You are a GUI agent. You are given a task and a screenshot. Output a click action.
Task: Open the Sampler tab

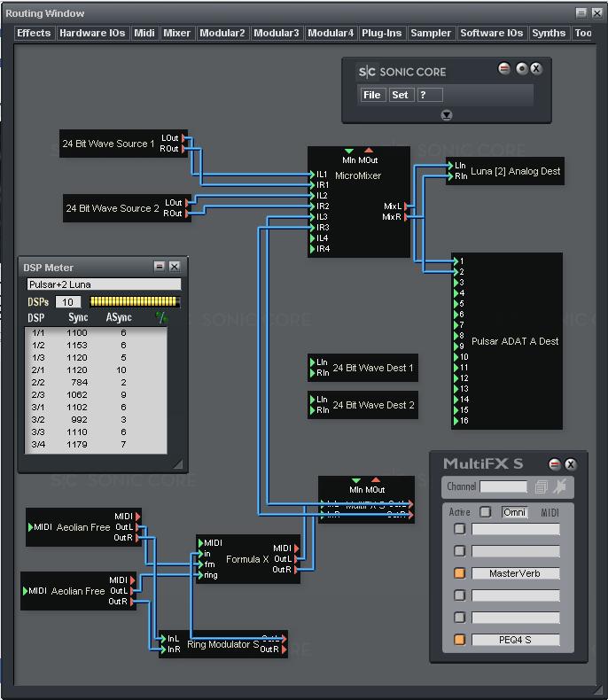(x=431, y=33)
